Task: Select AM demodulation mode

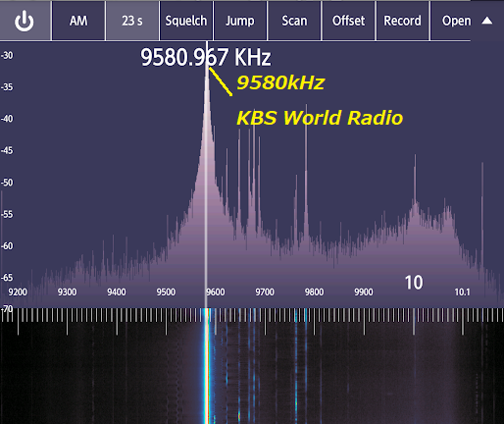Action: (78, 21)
